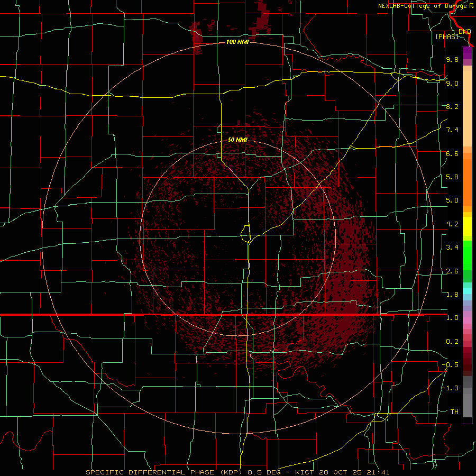Select the 7.4 value on the color scale
476x476 pixels.
pos(452,130)
